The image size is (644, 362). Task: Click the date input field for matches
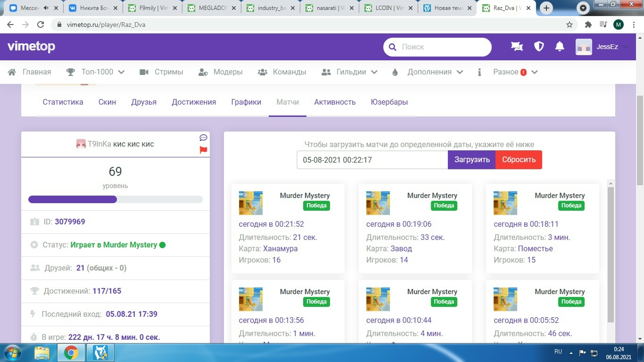tap(372, 160)
